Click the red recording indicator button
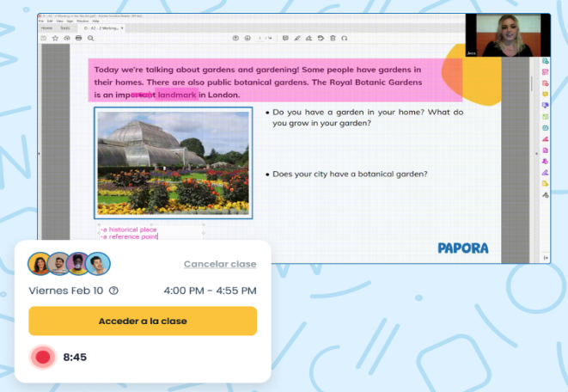Viewport: 568px width, 392px height. (41, 357)
